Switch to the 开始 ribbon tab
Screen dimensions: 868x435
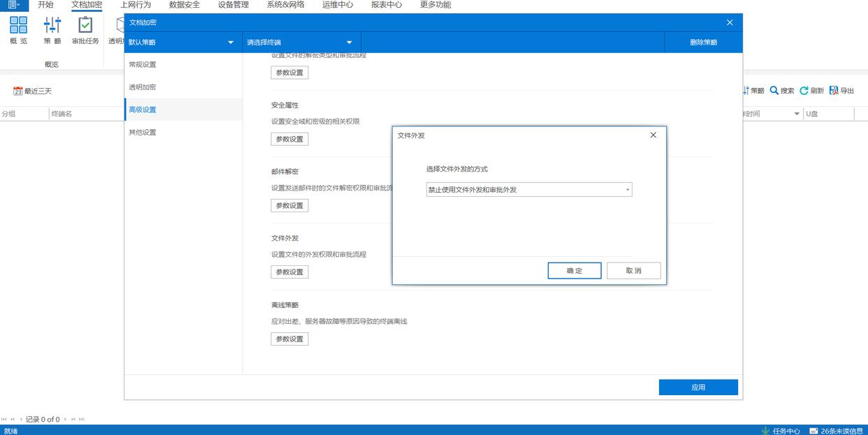[45, 5]
